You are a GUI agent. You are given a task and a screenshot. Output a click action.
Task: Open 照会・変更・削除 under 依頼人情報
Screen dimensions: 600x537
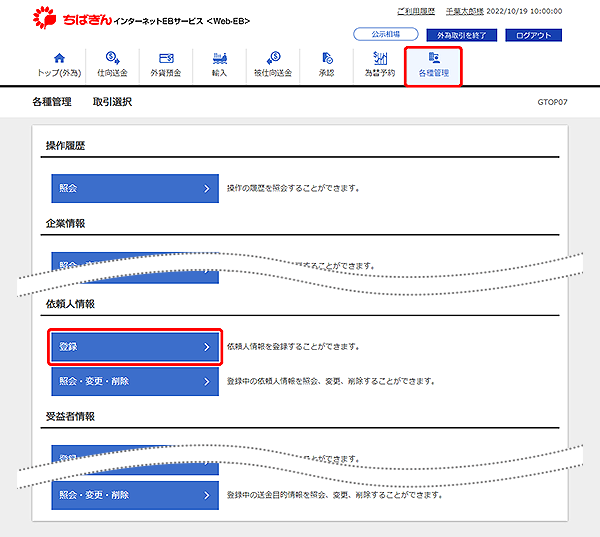coord(135,381)
